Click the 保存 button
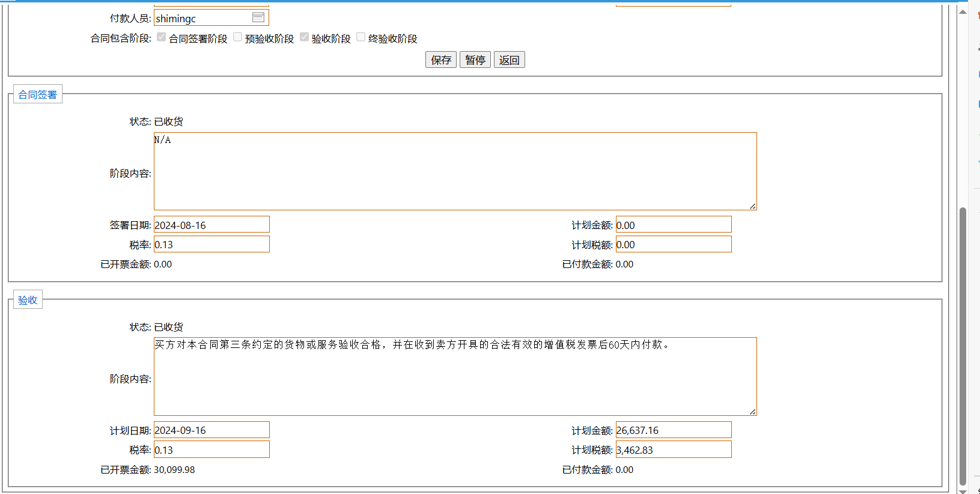Screen dimensions: 980x494 [x=441, y=59]
